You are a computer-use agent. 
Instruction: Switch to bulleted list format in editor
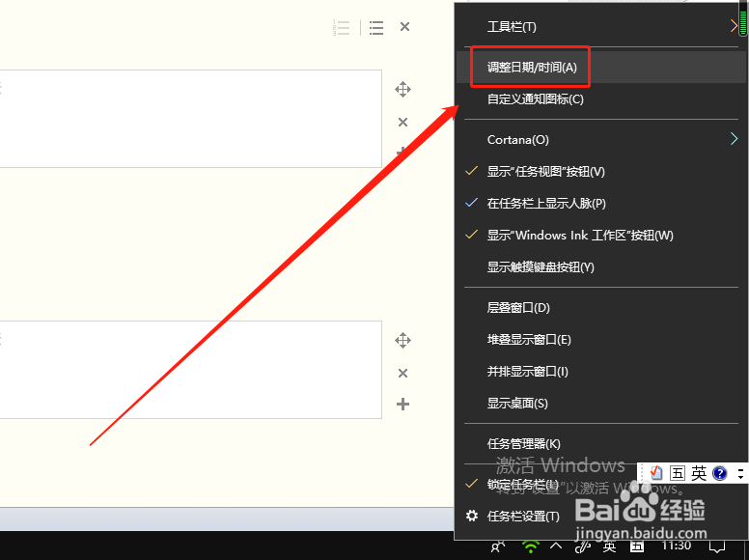coord(375,28)
